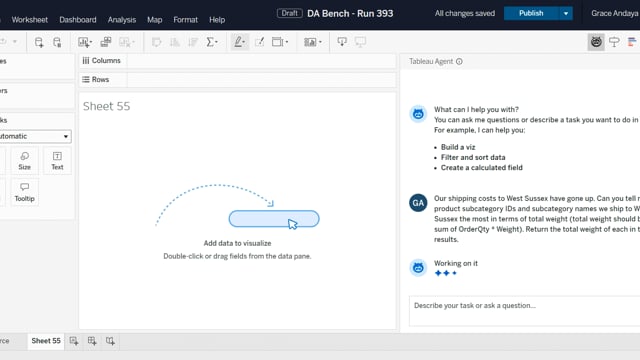Expand the Show Cards dropdown arrow
640x360 pixels.
tap(320, 42)
